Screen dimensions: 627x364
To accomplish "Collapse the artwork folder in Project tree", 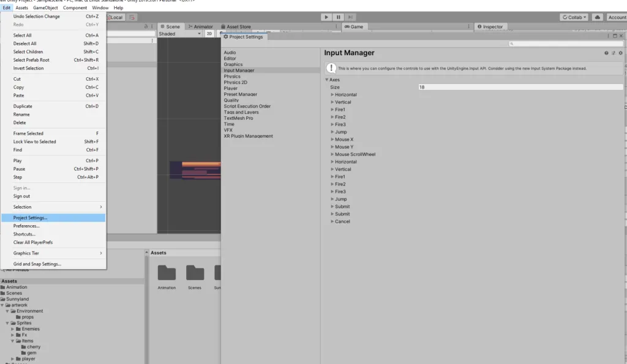I will tap(2, 305).
